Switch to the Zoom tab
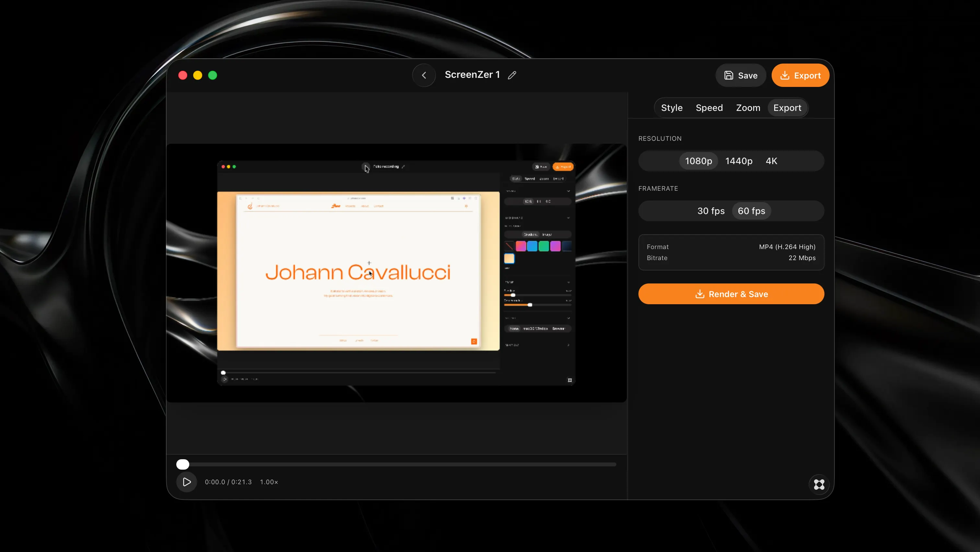Image resolution: width=980 pixels, height=552 pixels. pos(748,108)
